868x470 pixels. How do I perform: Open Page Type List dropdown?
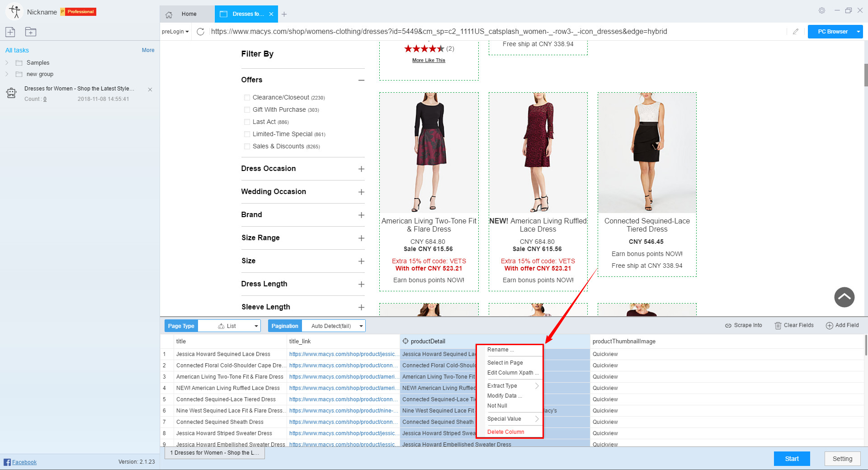click(229, 326)
